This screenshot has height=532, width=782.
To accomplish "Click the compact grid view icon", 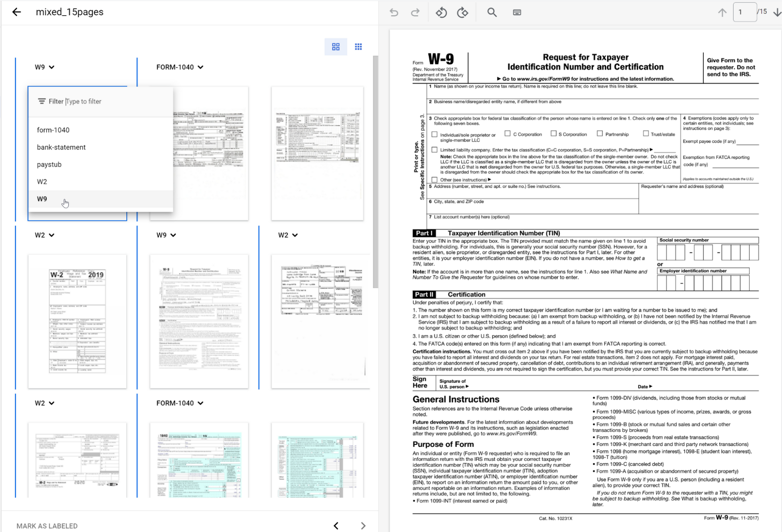I will pyautogui.click(x=358, y=47).
